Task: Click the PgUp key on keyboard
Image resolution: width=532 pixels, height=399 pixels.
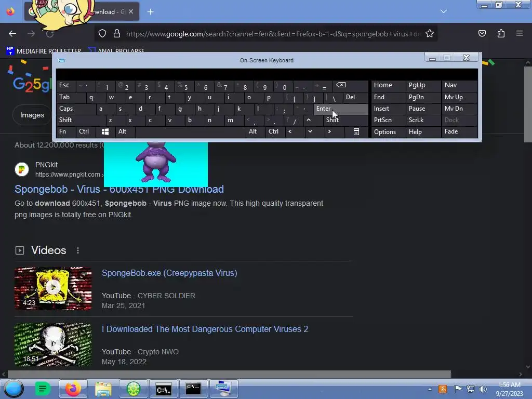Action: pyautogui.click(x=423, y=86)
